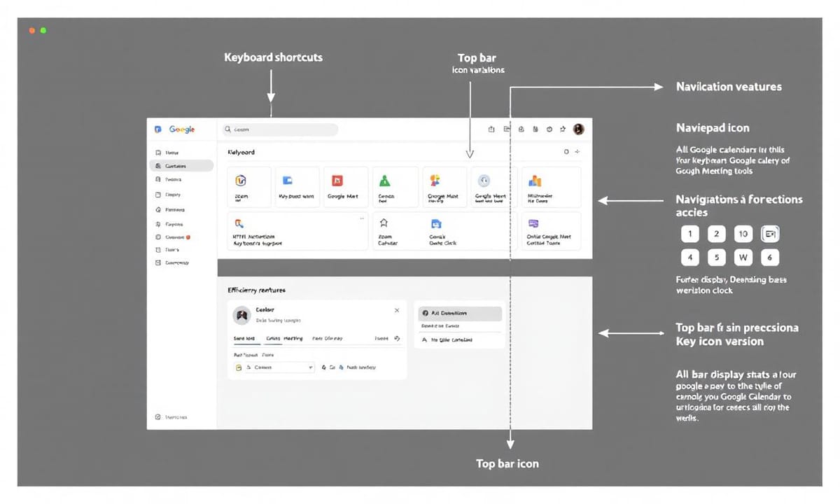Open the purple icon card

[552, 231]
